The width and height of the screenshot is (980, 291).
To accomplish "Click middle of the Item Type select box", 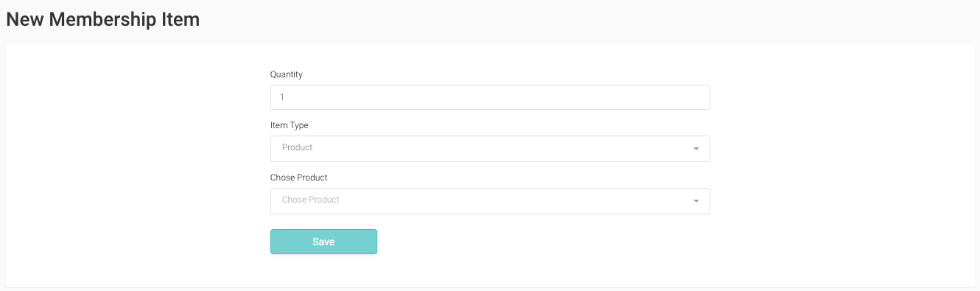I will 490,149.
